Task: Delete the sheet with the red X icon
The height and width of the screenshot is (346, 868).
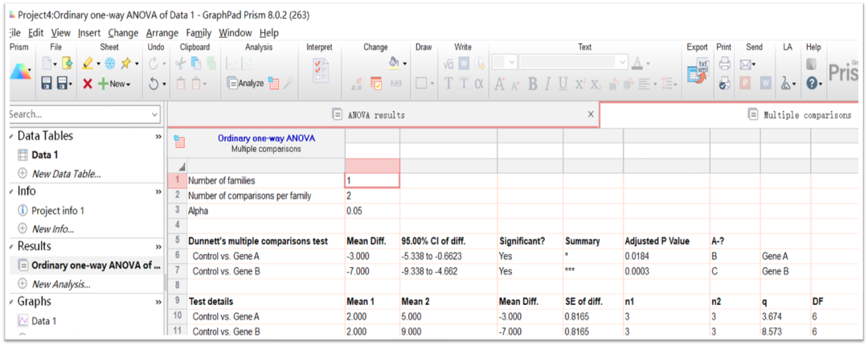Action: tap(88, 84)
